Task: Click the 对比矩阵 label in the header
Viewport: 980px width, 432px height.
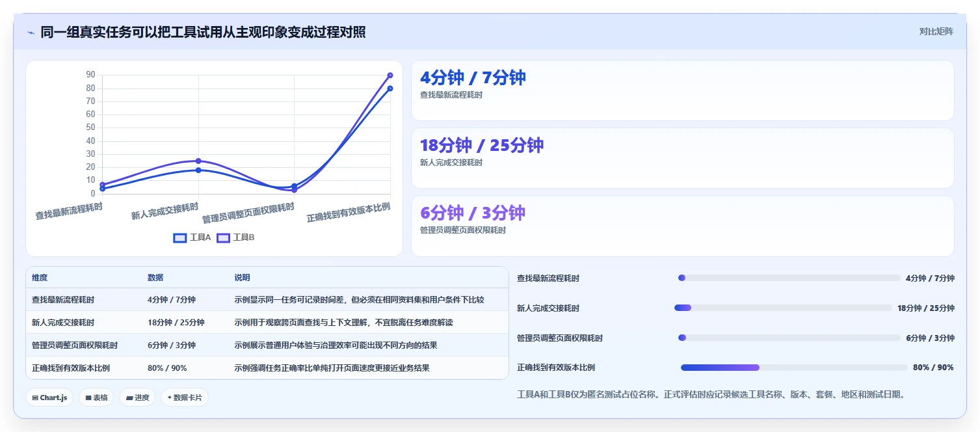Action: pos(936,31)
